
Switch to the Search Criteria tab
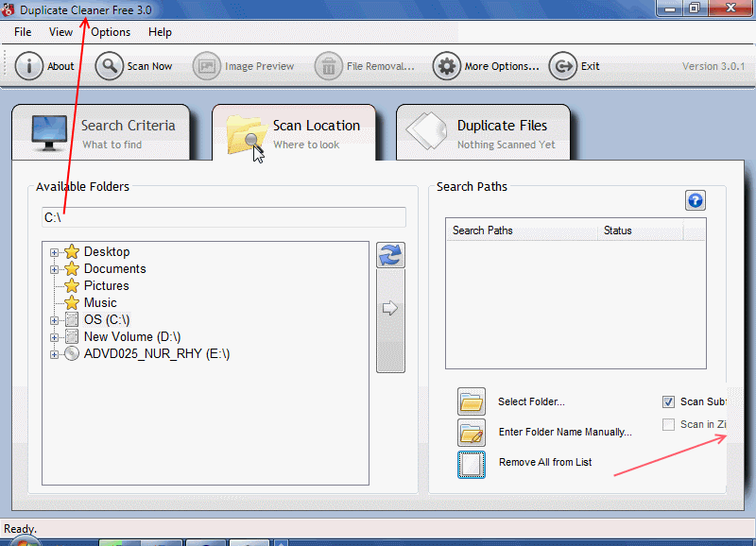(x=101, y=132)
